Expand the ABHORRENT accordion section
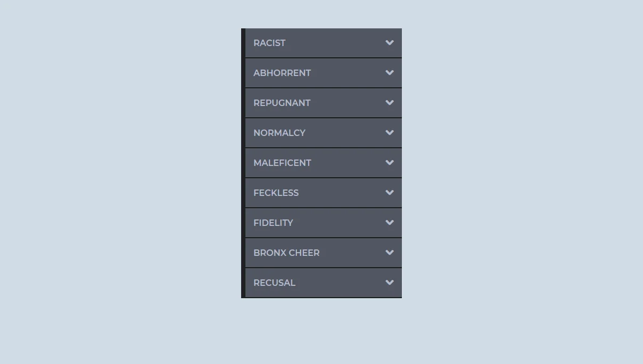643x364 pixels. (282, 73)
